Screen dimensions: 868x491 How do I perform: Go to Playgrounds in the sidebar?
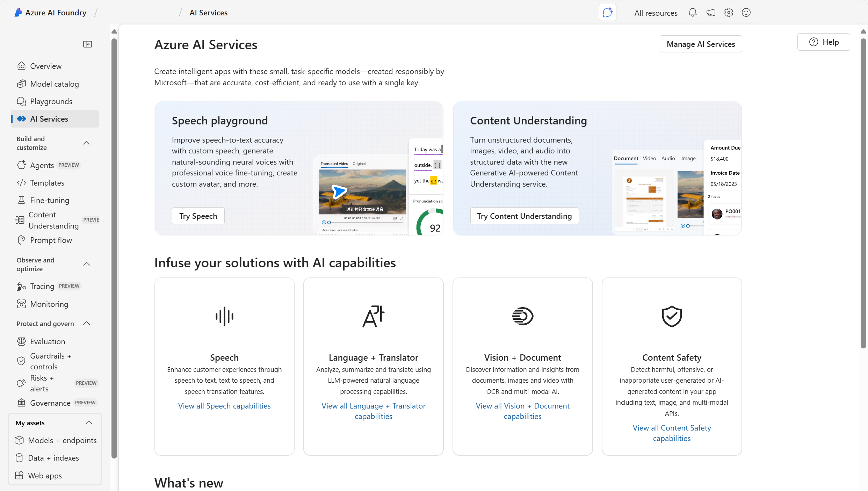click(x=55, y=101)
